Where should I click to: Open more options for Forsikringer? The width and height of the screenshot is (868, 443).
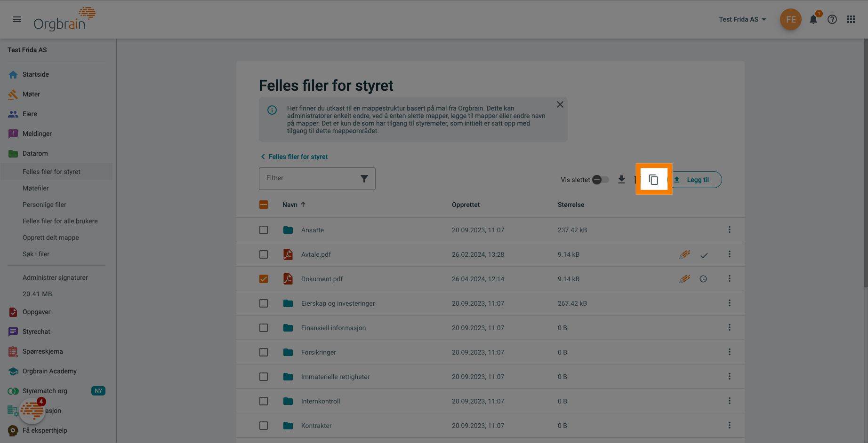coord(730,352)
